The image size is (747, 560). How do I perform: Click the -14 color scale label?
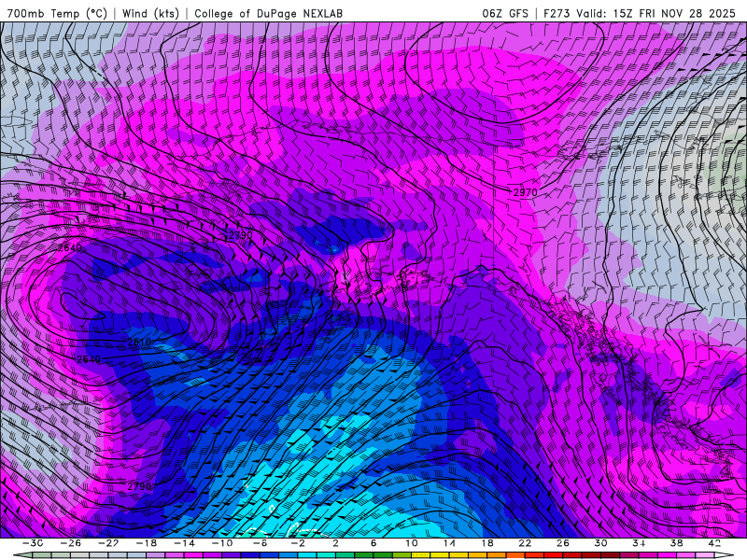click(184, 543)
